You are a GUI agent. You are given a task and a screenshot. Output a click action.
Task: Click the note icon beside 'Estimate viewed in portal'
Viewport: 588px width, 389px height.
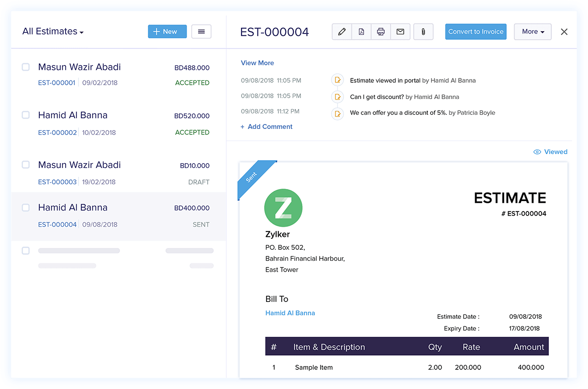[x=338, y=80]
